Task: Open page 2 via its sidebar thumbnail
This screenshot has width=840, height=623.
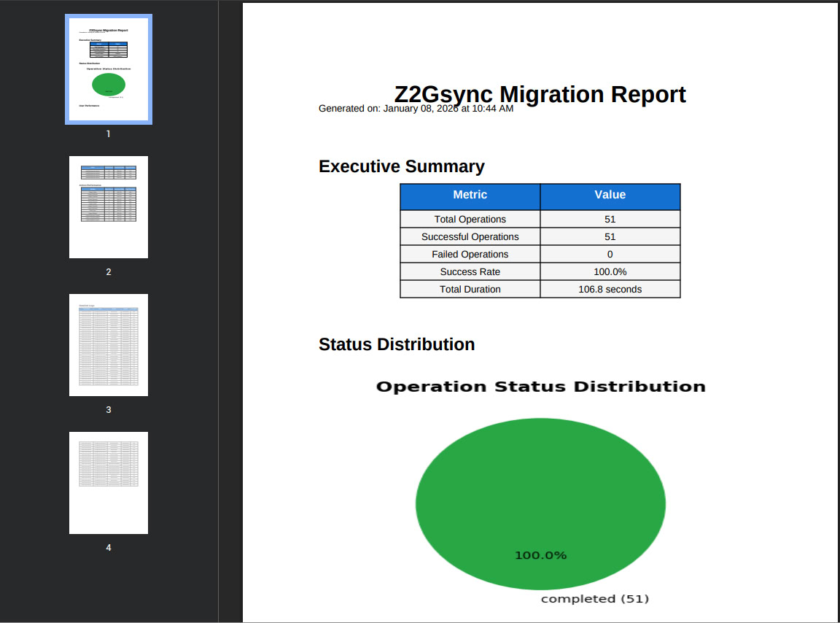Action: 108,206
